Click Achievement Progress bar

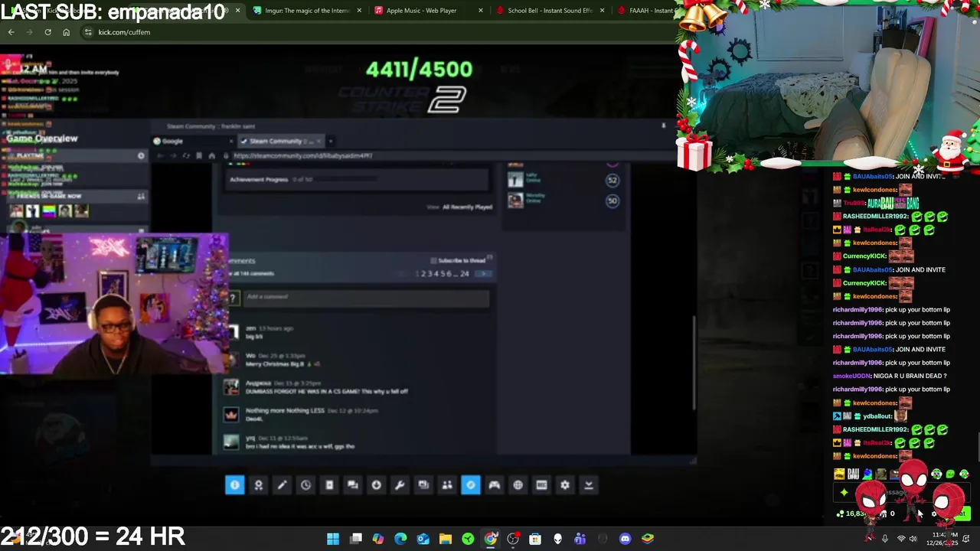coord(358,179)
